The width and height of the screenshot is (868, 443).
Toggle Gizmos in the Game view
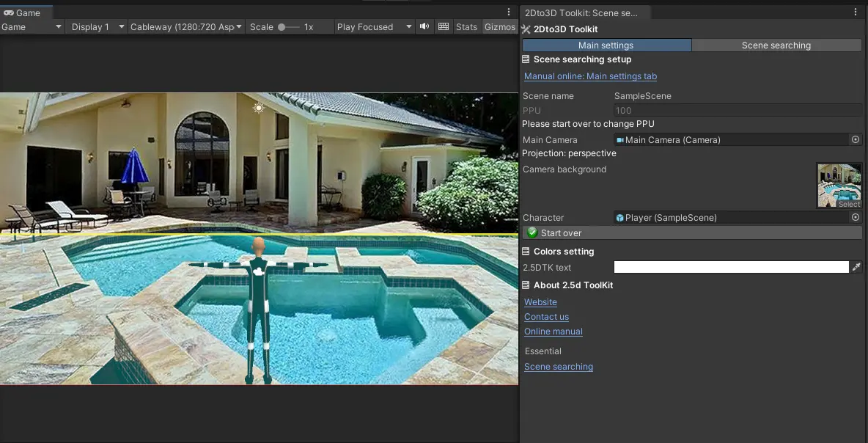(x=500, y=27)
